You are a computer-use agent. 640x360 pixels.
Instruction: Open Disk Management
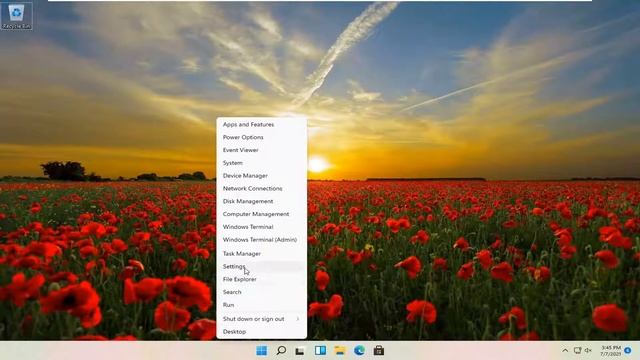click(x=262, y=201)
